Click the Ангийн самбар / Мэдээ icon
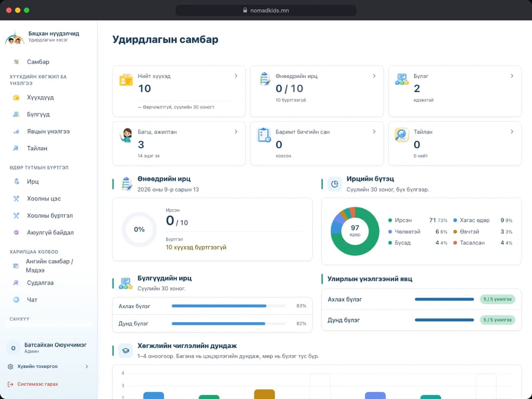The image size is (532, 399). pos(16,266)
